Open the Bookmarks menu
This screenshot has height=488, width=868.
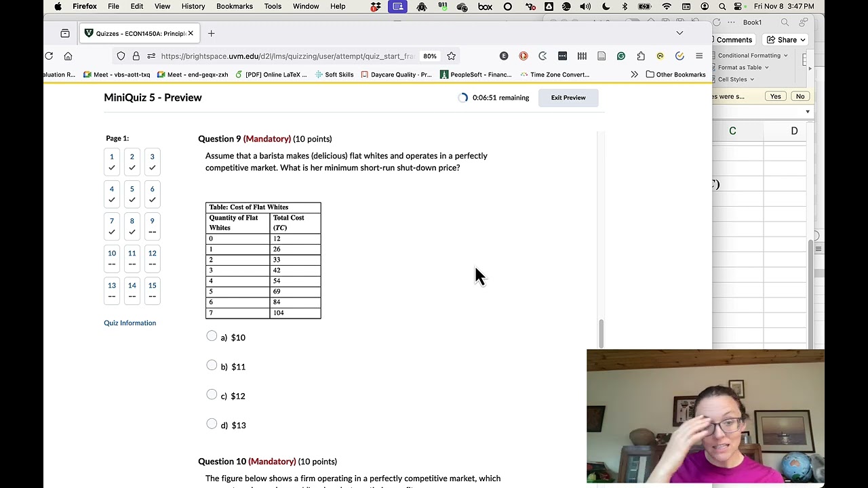[235, 6]
